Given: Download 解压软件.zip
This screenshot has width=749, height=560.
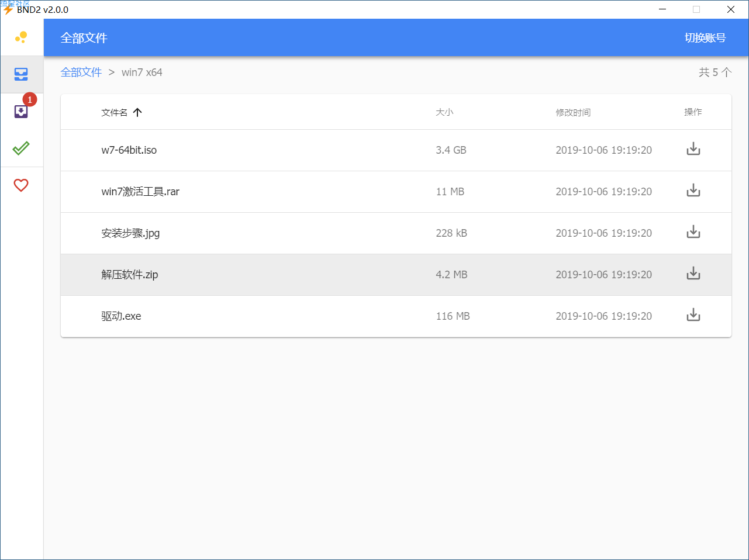Looking at the screenshot, I should pyautogui.click(x=693, y=274).
